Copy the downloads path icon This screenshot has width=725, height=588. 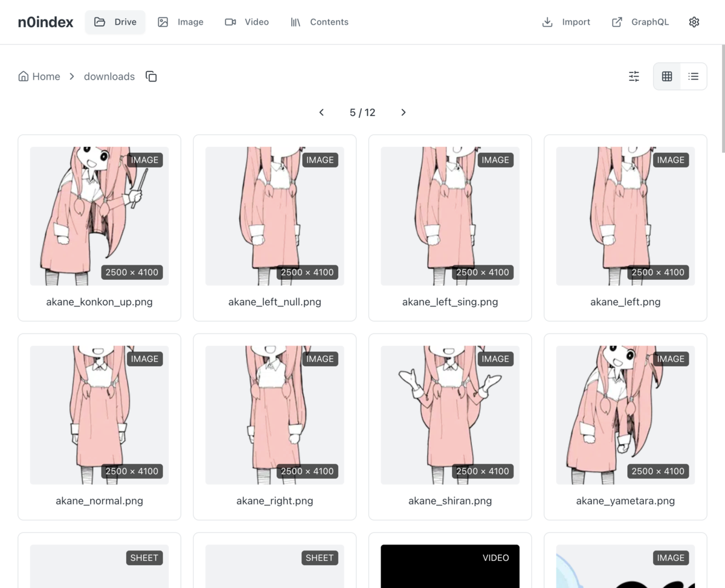(151, 76)
